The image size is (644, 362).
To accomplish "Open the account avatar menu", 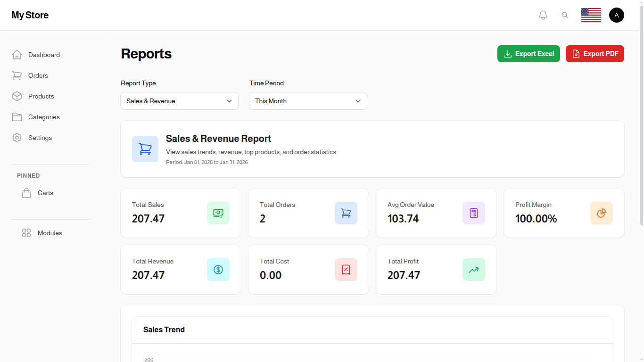I will tap(617, 15).
